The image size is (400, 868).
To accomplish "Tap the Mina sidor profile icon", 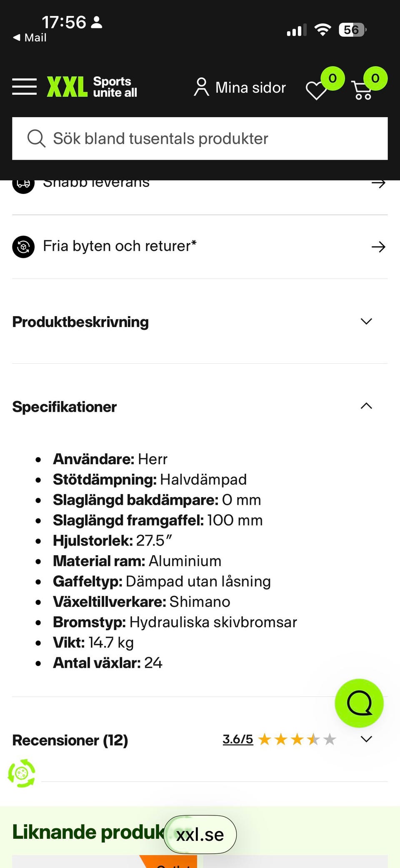I will pyautogui.click(x=201, y=87).
